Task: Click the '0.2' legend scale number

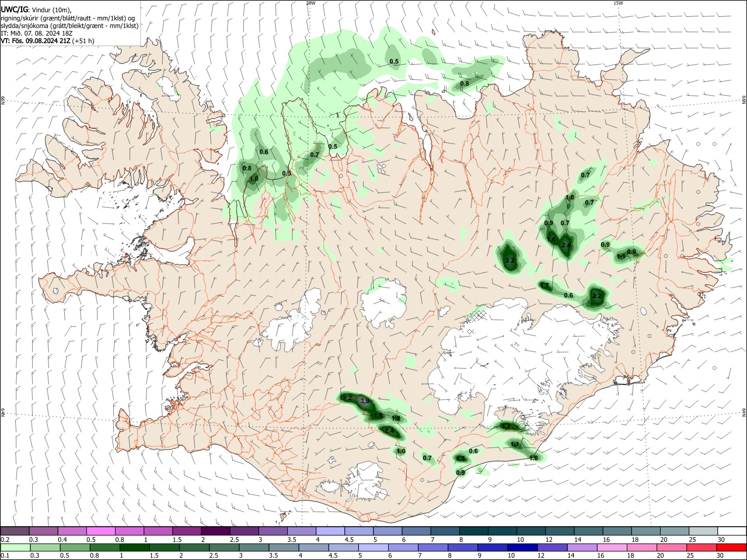Action: tap(5, 540)
